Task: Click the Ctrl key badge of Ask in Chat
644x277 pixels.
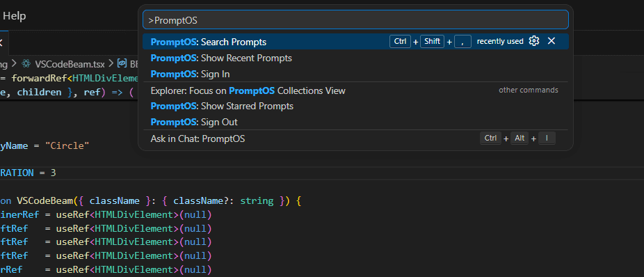Action: coord(490,138)
